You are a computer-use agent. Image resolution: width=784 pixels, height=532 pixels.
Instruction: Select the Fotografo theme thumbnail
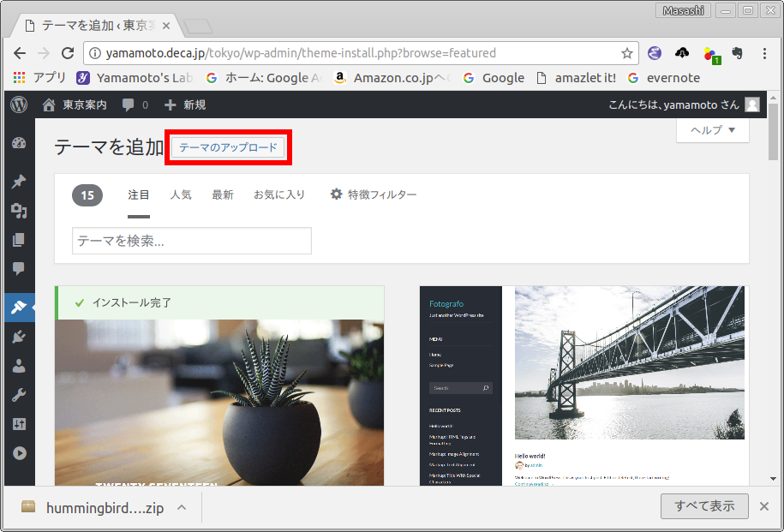(x=583, y=386)
